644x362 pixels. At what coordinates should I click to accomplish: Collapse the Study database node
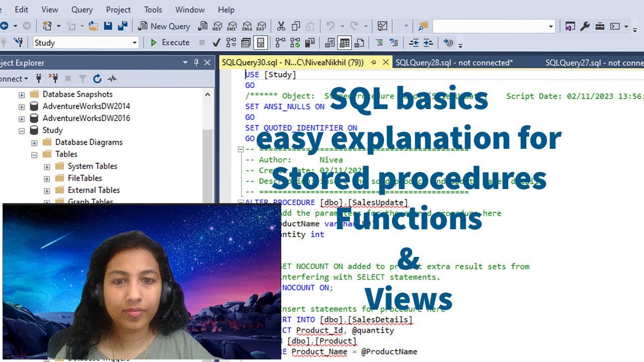point(22,131)
